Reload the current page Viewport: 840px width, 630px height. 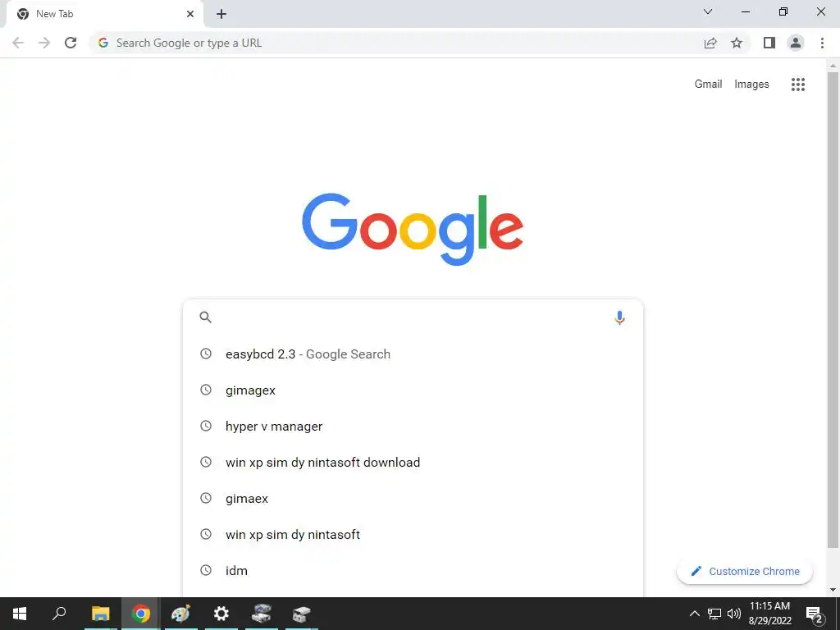(x=71, y=43)
